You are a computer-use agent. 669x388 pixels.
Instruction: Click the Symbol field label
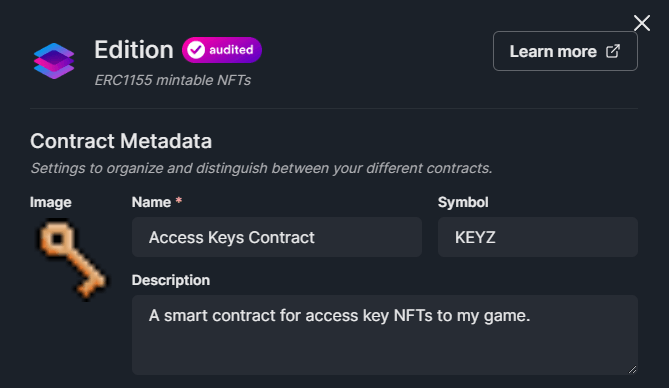click(x=463, y=202)
